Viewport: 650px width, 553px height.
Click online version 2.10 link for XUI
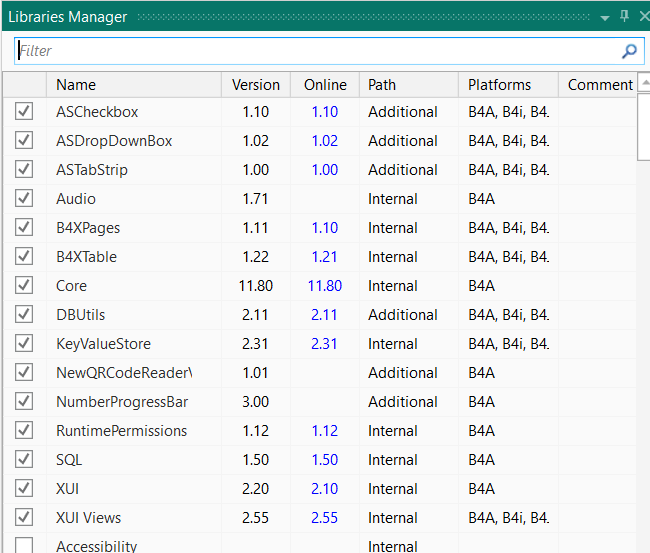[325, 489]
